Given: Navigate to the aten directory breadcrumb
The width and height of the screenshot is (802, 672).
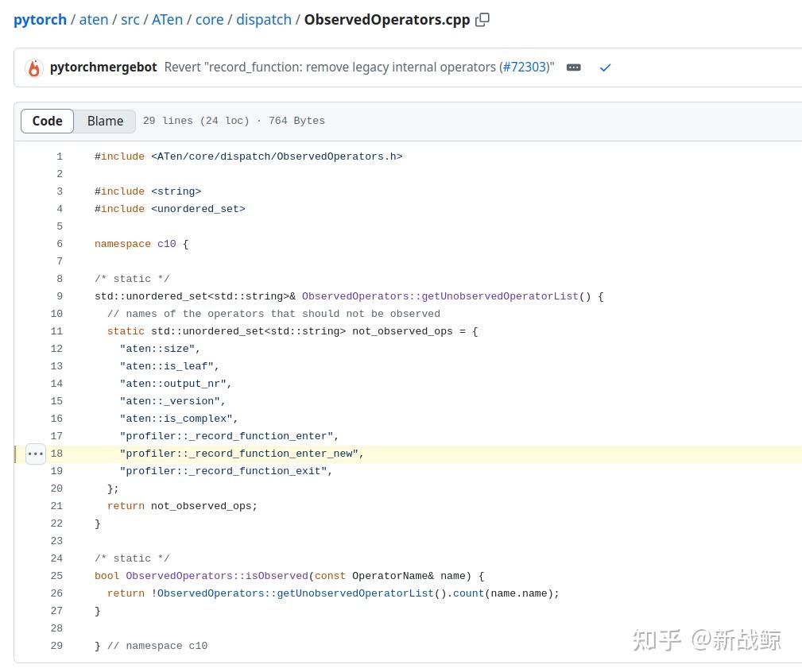Looking at the screenshot, I should point(93,19).
